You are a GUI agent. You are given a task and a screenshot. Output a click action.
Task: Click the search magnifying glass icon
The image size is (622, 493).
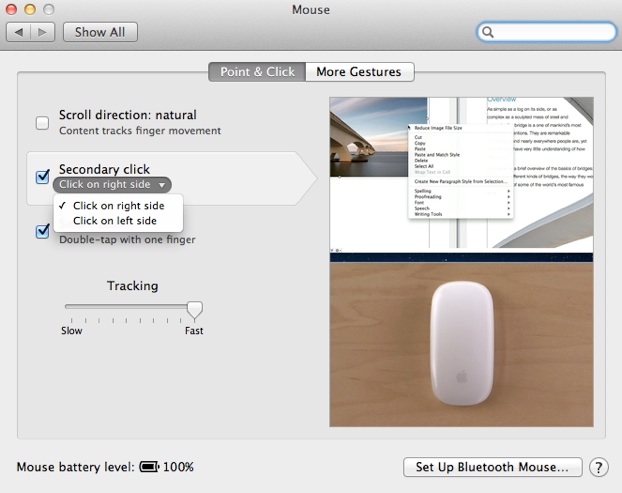coord(489,32)
